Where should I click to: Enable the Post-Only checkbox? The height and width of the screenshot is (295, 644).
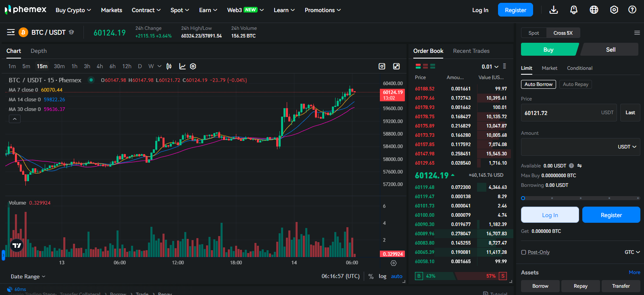(523, 252)
